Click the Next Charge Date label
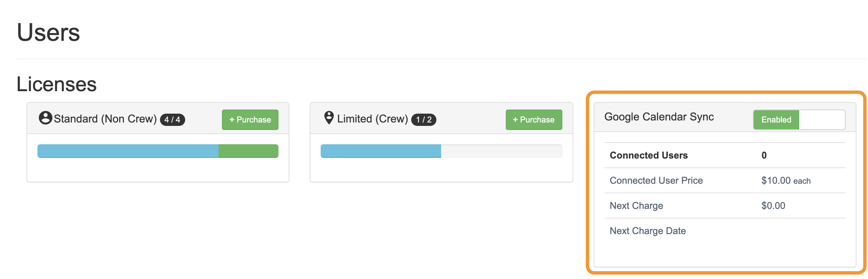Viewport: 868px width, 279px height. [648, 231]
